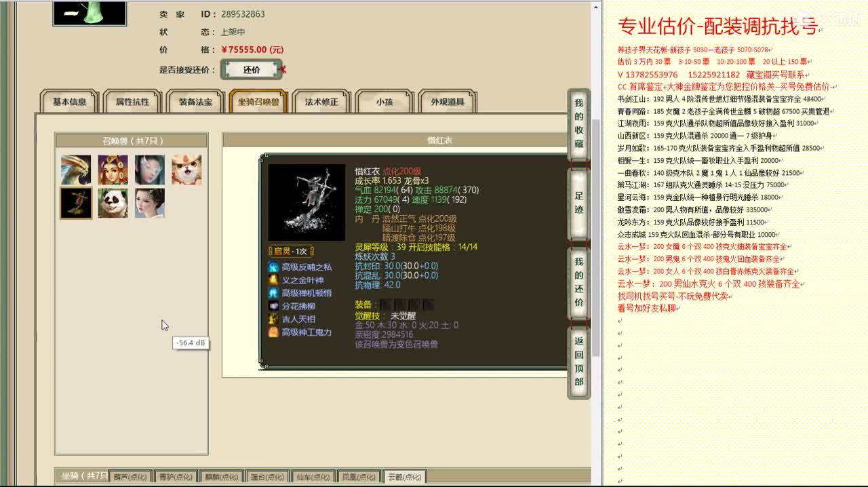The image size is (868, 487).
Task: Select the 云鹤(点化) mount tab
Action: [404, 477]
